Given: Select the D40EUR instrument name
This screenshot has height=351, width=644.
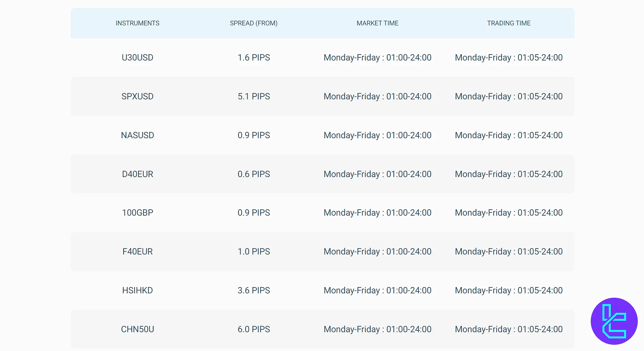Looking at the screenshot, I should 137,174.
